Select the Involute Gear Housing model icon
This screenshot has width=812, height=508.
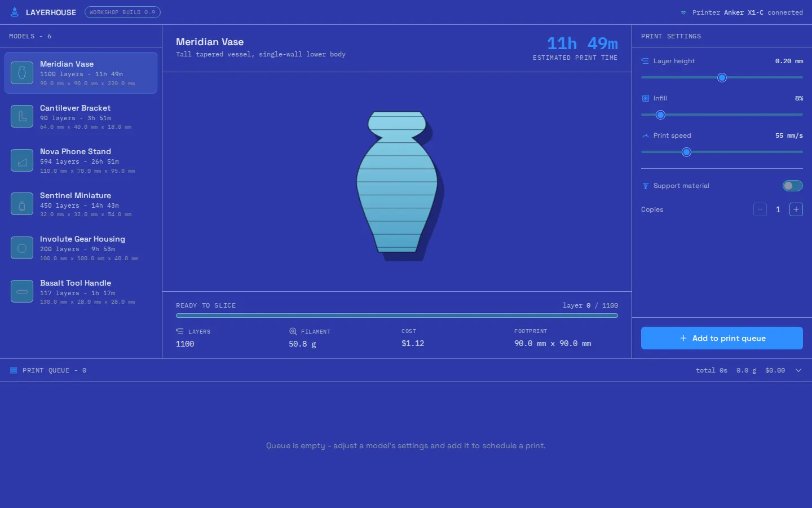(x=22, y=248)
